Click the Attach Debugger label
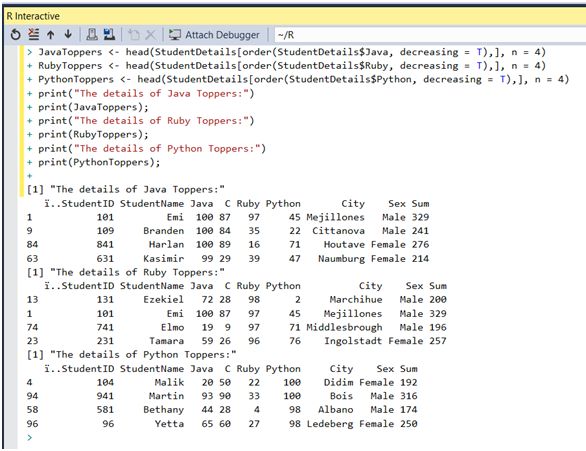Screen dimensions: 586x451 (222, 35)
